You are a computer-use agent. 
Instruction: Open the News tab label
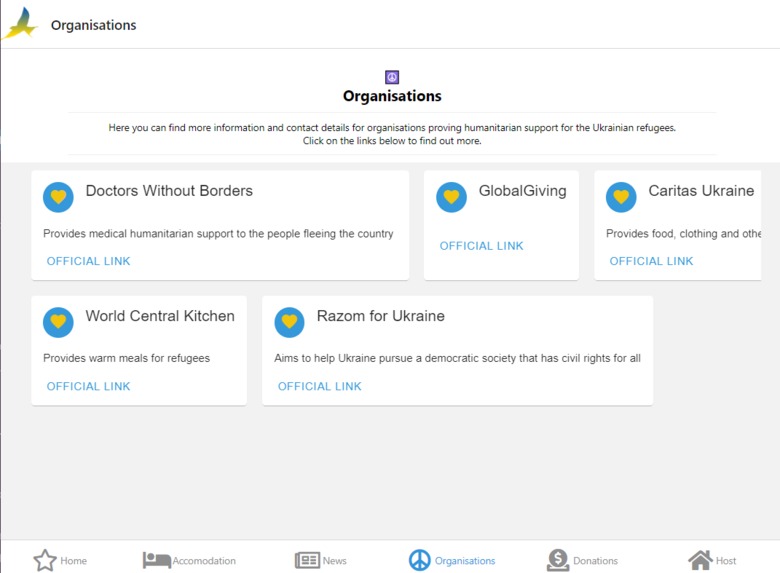(334, 561)
